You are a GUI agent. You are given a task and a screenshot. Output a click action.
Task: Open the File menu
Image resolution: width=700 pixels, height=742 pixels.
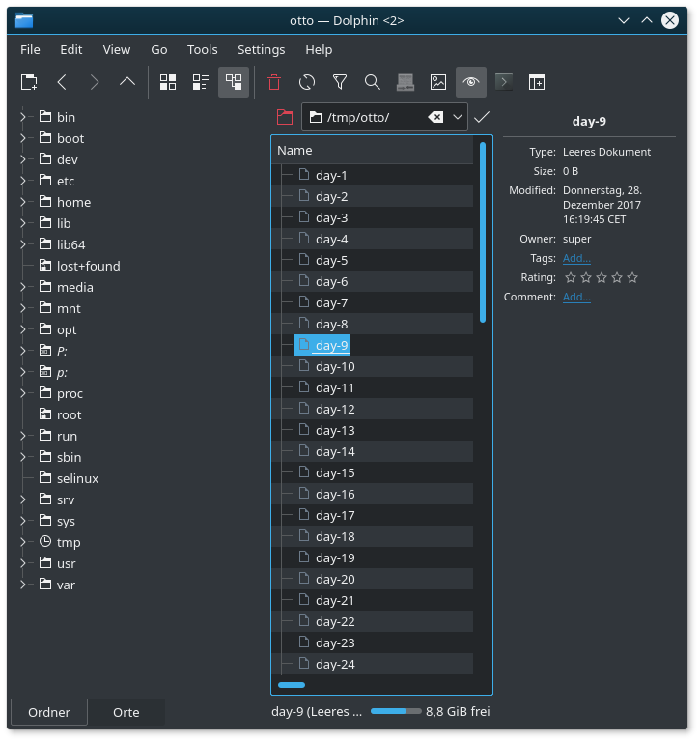(30, 49)
